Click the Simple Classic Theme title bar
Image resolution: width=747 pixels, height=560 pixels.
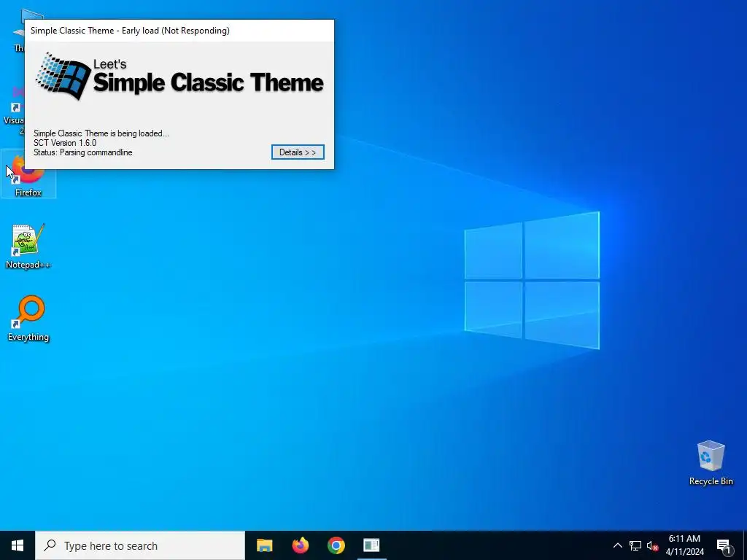179,31
